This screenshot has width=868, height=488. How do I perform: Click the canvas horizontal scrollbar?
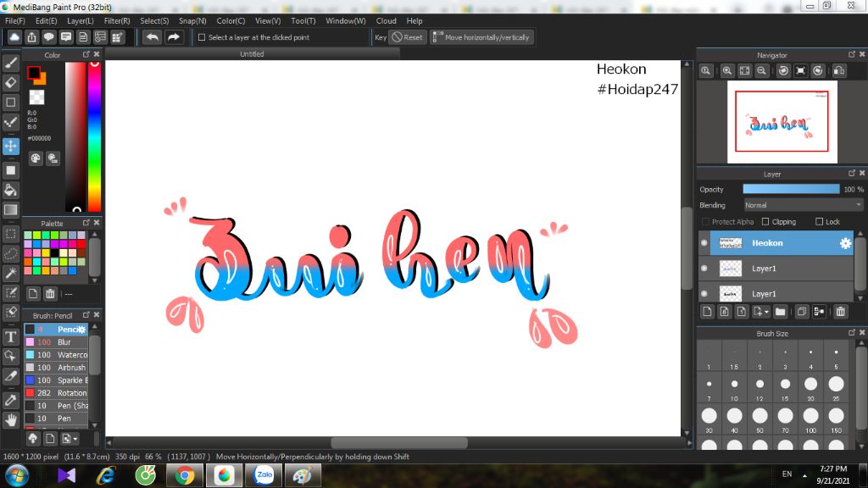click(x=398, y=442)
